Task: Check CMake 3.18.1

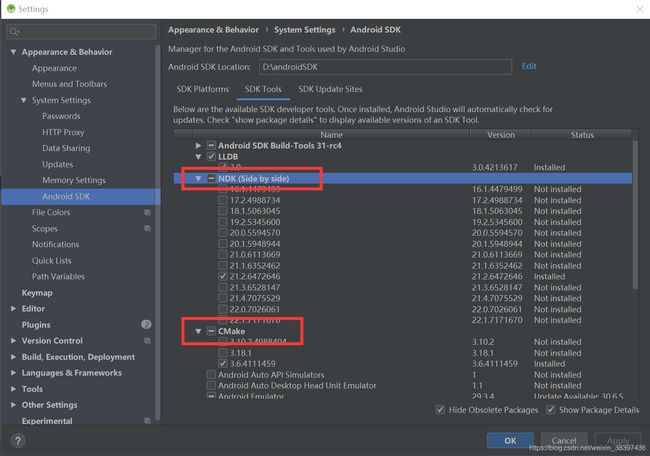Action: (x=223, y=353)
